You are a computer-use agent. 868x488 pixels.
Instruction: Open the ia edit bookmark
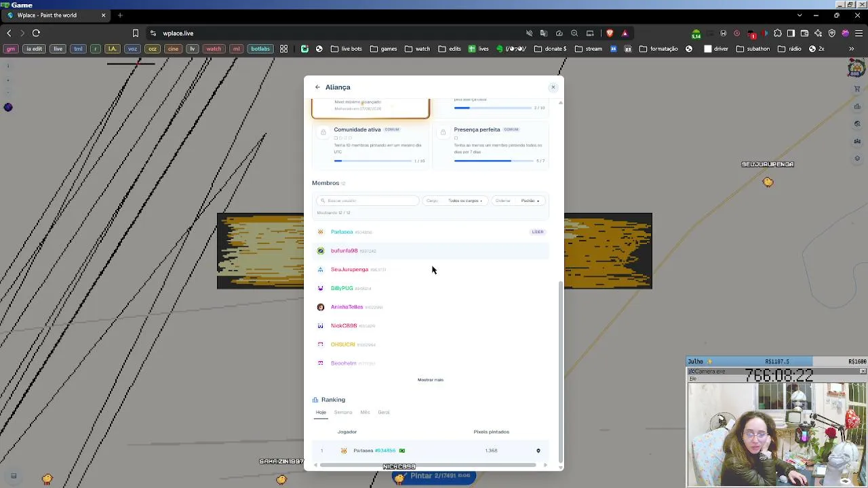(x=34, y=49)
